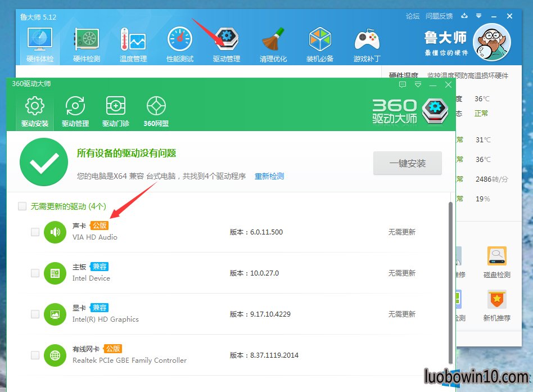Click 一键安装 button
Viewport: 533px width, 392px height.
point(407,163)
